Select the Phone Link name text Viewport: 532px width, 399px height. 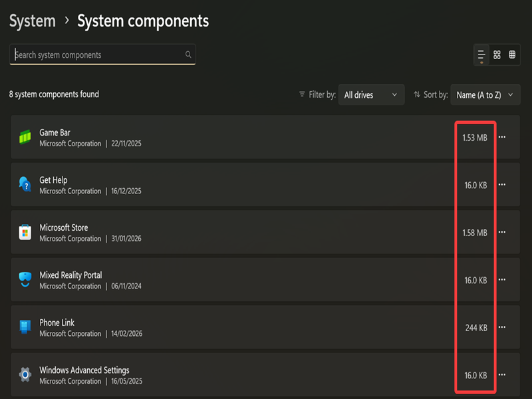[x=57, y=323]
